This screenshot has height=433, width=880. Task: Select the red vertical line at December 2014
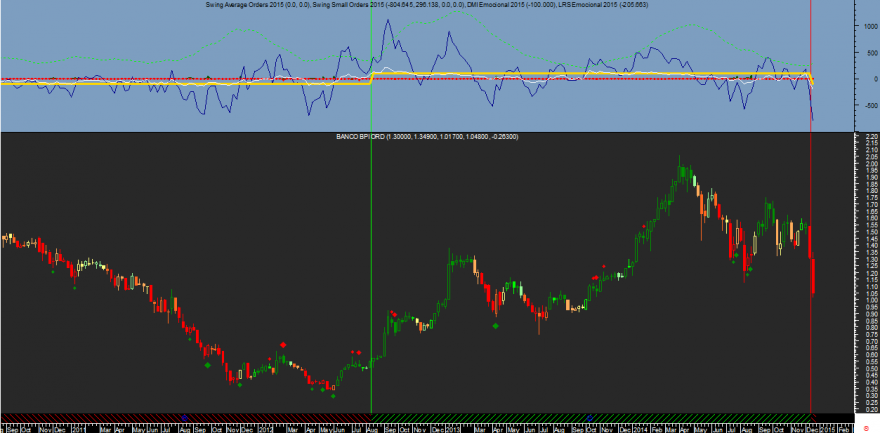click(811, 206)
